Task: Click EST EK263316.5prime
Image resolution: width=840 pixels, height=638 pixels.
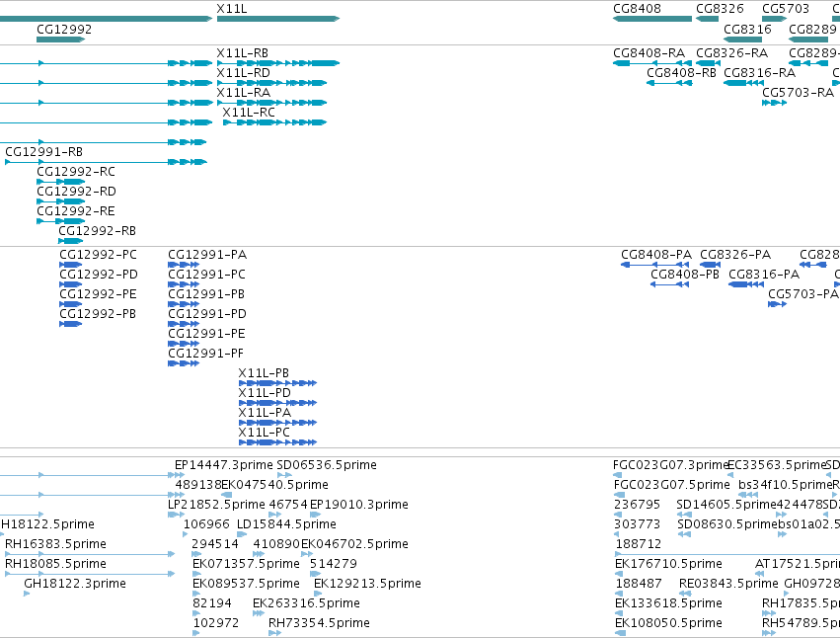Action: 306,604
